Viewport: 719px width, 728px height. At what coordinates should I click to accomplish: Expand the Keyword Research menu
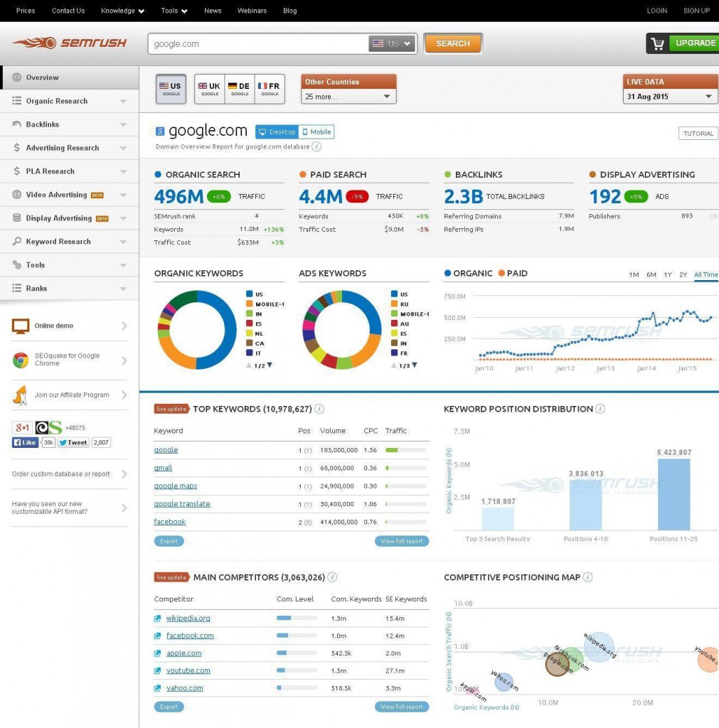pyautogui.click(x=124, y=242)
